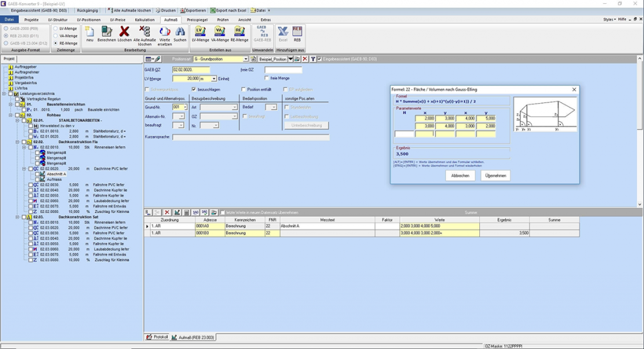Tick the checkbox beside 'Abschnitt A' tree item
The height and width of the screenshot is (349, 644).
[37, 174]
